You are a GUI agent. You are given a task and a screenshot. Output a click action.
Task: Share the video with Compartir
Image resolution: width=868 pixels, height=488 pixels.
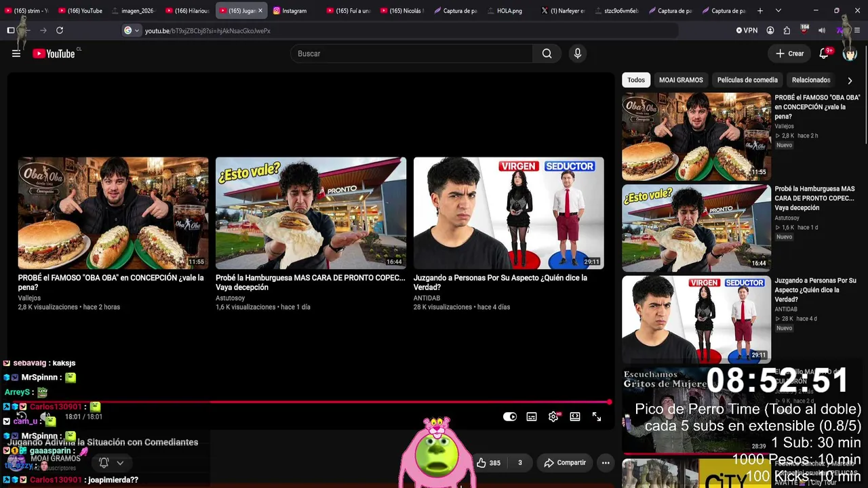coord(565,463)
